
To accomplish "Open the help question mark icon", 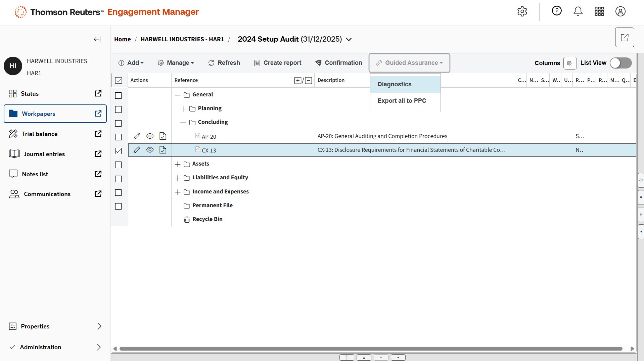I will click(x=557, y=11).
